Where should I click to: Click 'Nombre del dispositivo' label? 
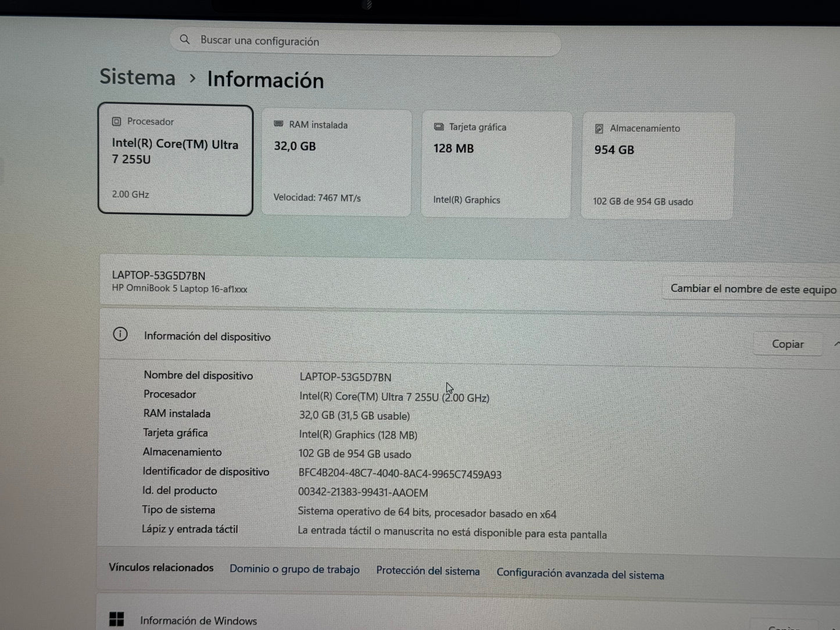pos(198,375)
